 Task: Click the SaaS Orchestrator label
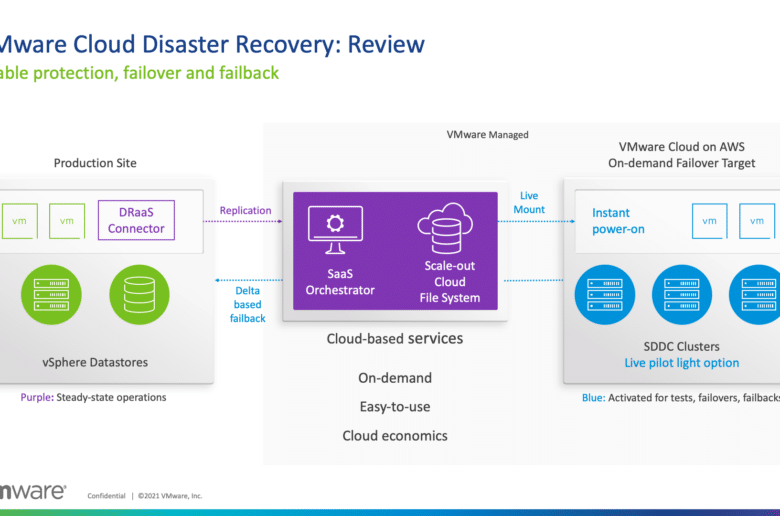coord(340,282)
